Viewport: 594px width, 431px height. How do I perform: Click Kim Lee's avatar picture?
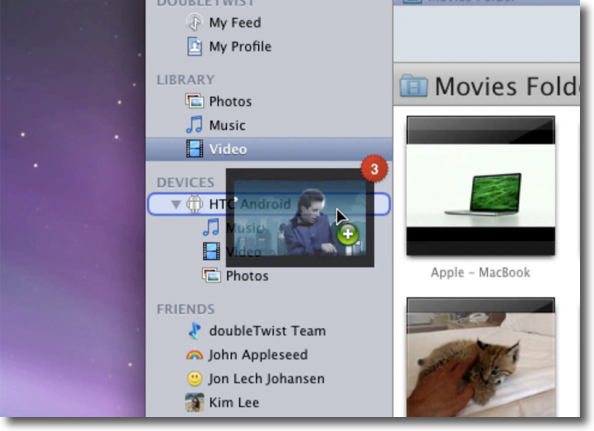[x=195, y=403]
